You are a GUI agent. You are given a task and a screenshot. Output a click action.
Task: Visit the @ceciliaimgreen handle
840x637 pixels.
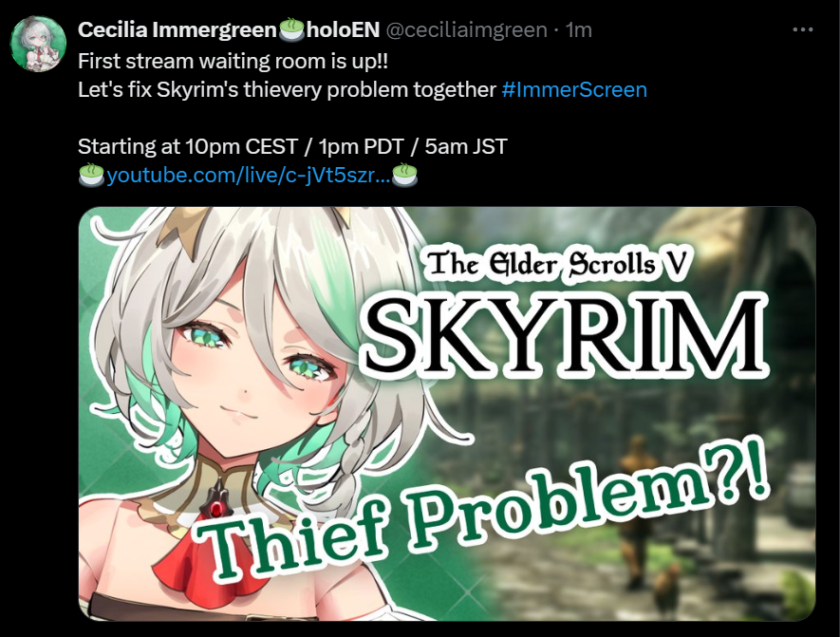(466, 30)
